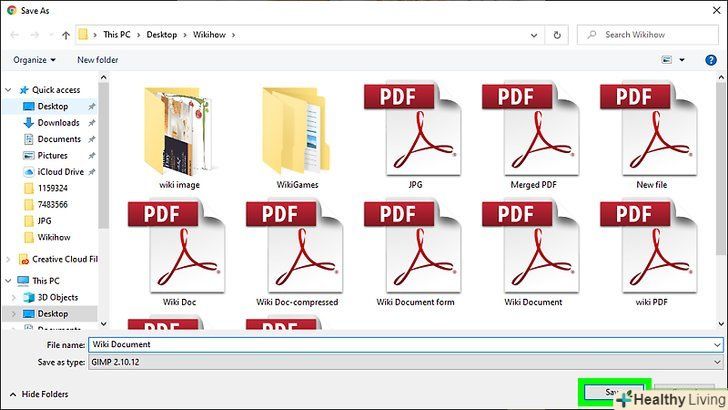Change view layout icon in toolbar

[x=667, y=60]
